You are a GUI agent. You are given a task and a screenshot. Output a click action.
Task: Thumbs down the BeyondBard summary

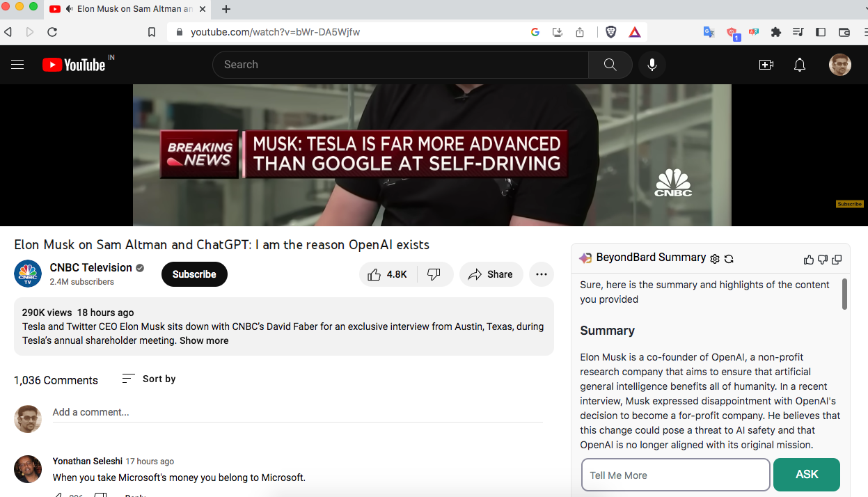point(822,260)
